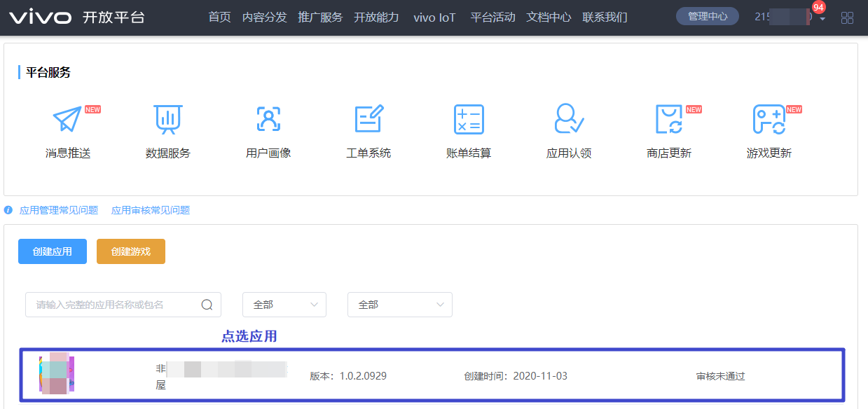Expand the first 全部 filter dropdown
Screen dimensions: 868x409
(x=284, y=305)
